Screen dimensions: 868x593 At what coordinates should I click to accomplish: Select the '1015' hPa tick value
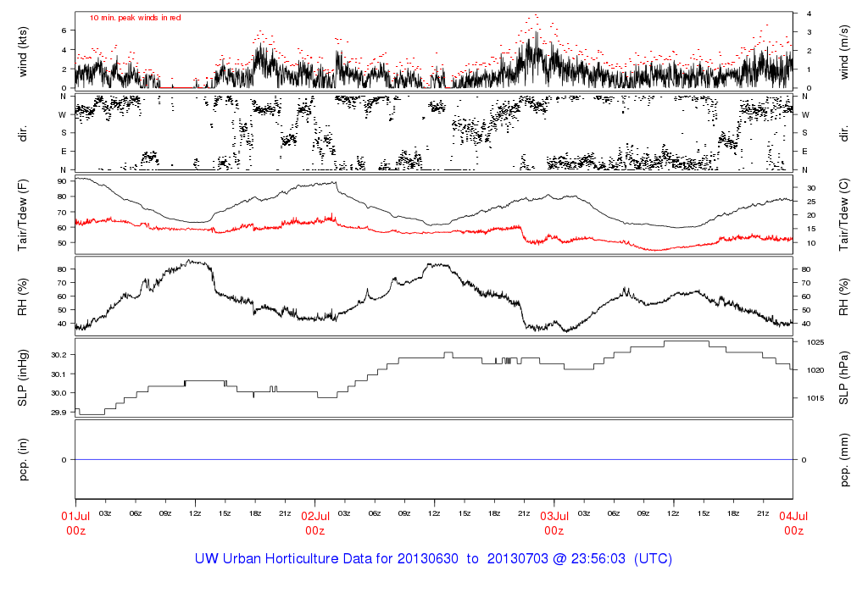[x=815, y=398]
